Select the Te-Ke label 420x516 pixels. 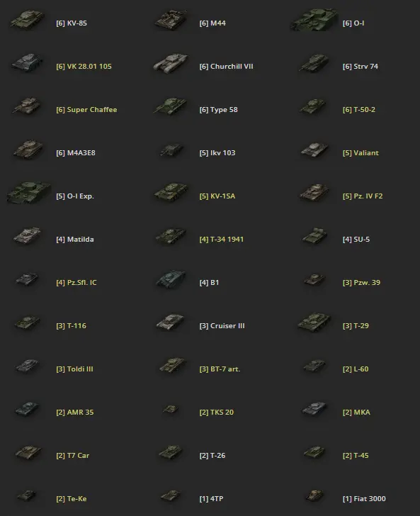pos(72,498)
